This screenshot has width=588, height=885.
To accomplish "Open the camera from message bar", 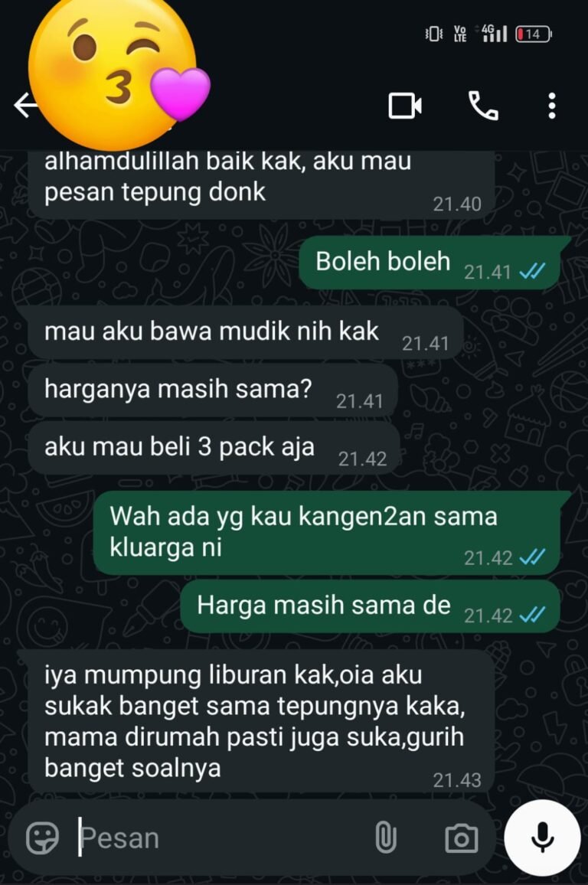I will (461, 838).
